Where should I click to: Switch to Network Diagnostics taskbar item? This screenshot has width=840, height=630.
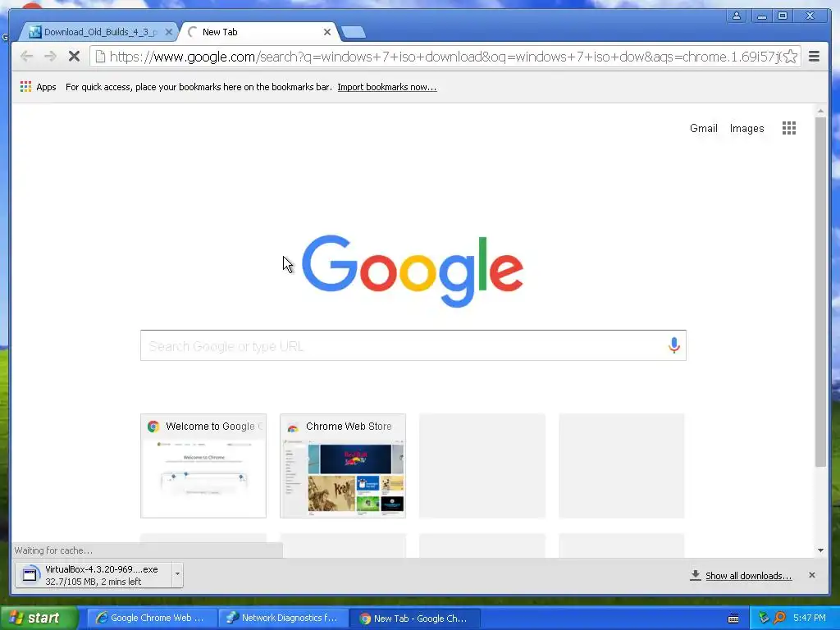pos(283,618)
